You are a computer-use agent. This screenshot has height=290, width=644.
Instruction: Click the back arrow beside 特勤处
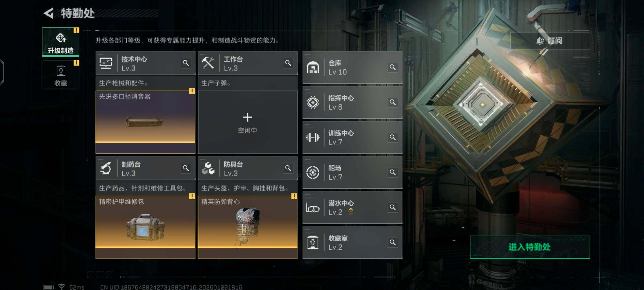(49, 13)
